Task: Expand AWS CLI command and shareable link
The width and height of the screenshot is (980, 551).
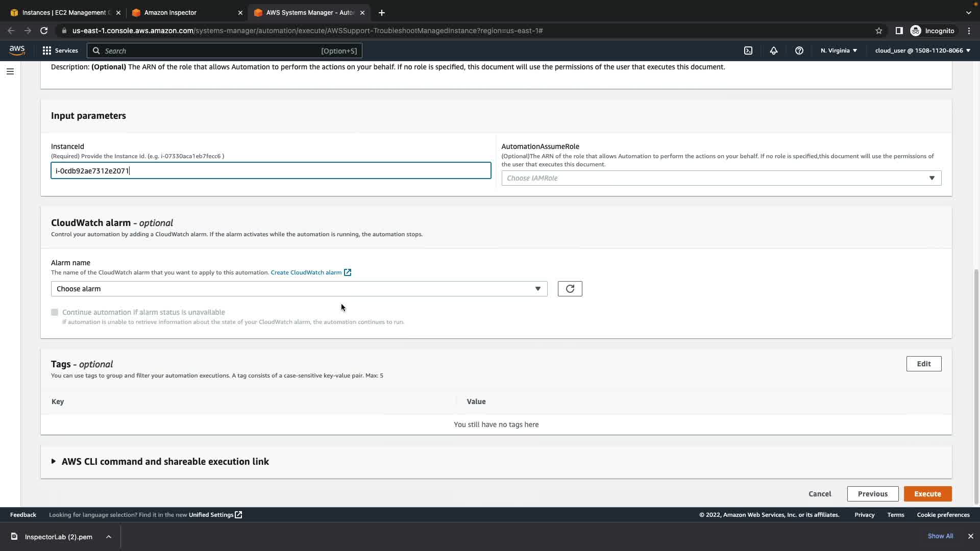Action: point(164,461)
